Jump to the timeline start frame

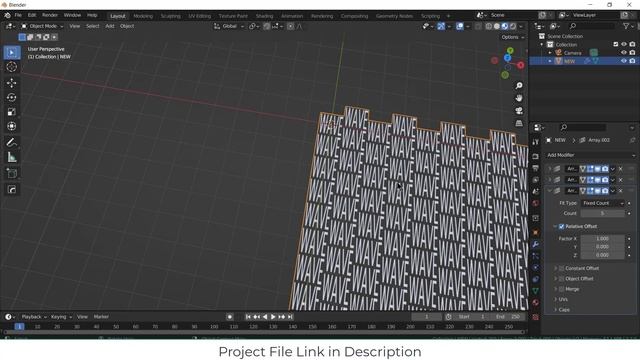(248, 317)
